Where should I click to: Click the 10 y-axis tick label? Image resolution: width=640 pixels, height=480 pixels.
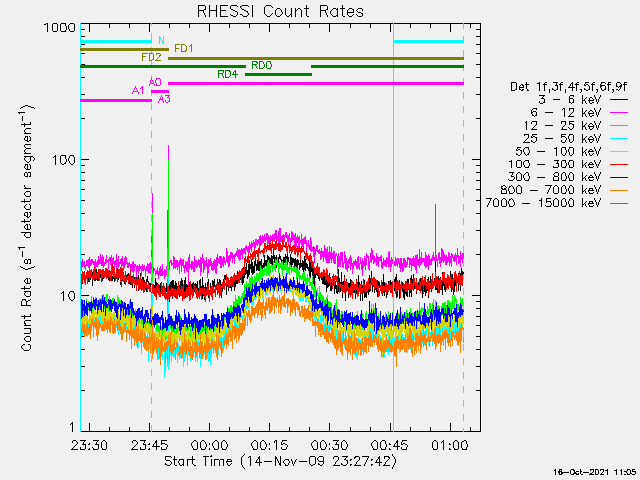tap(69, 296)
